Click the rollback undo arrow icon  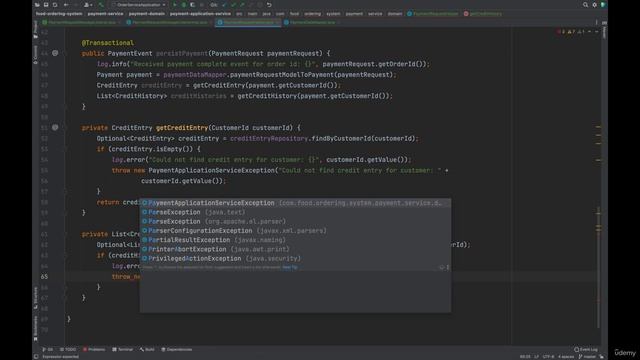point(269,5)
